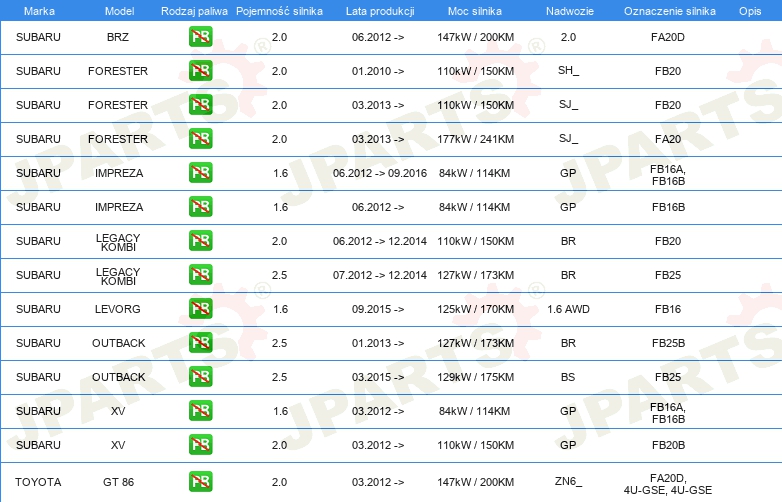Viewport: 782px width, 502px height.
Task: Click the Lata produkcji column header
Action: (x=380, y=11)
